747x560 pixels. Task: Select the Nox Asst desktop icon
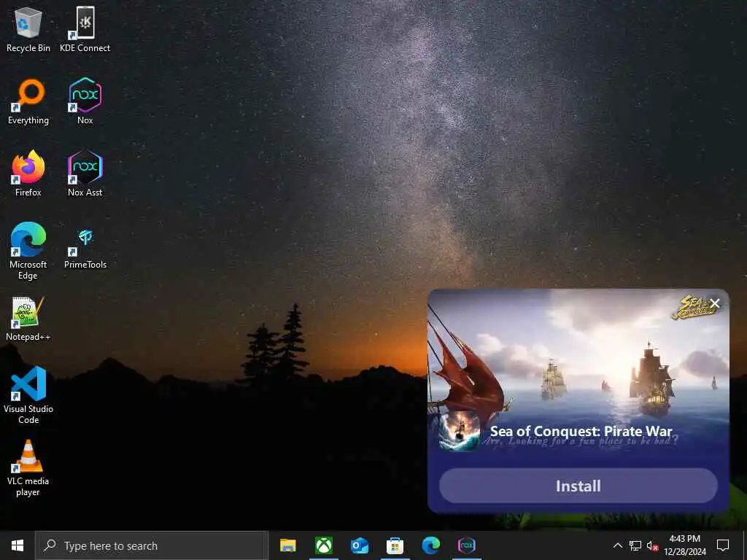click(85, 174)
